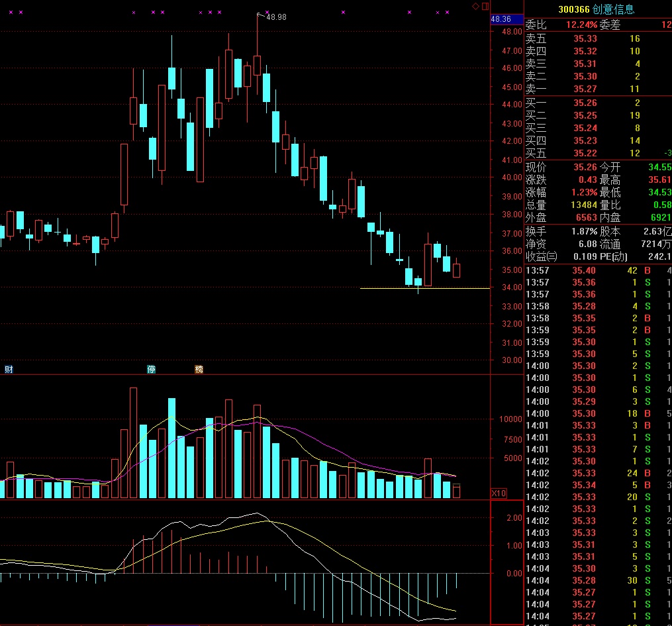
Task: Toggle 收益(三) quarterly earnings field
Action: click(541, 256)
